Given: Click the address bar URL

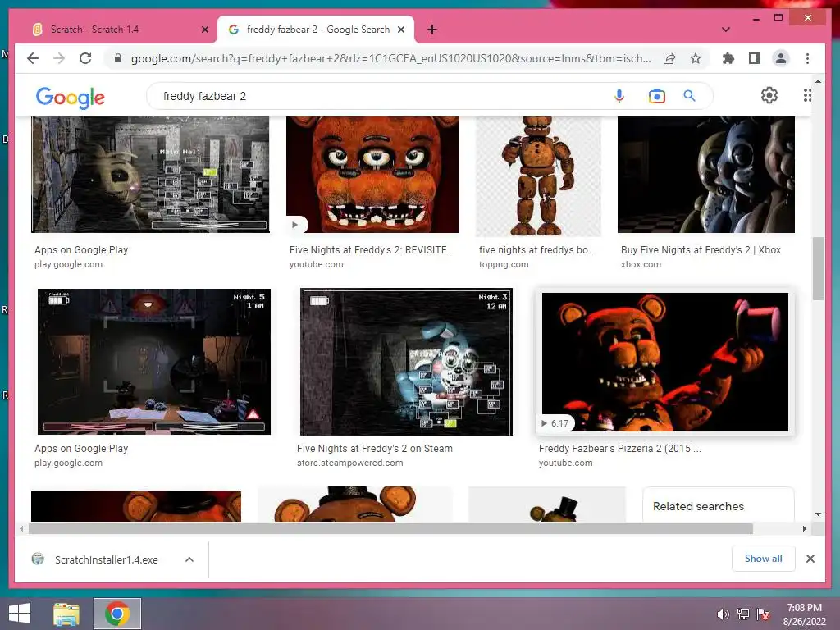Looking at the screenshot, I should [x=391, y=58].
